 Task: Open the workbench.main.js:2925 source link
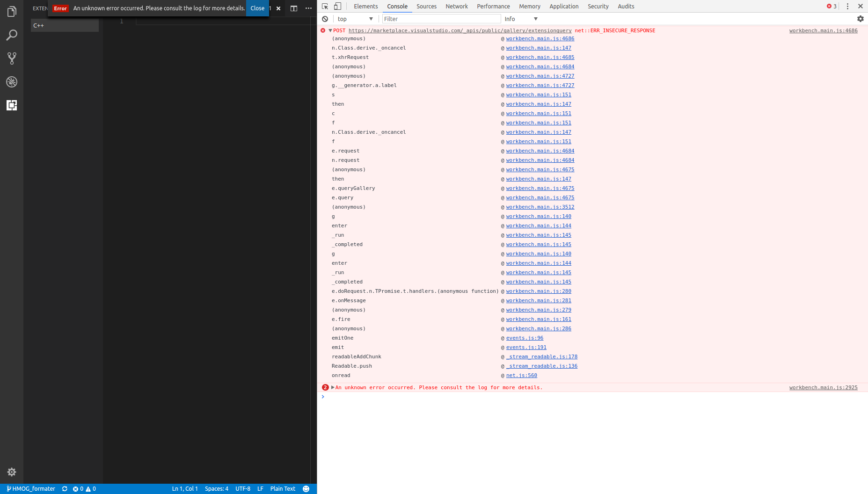click(823, 387)
